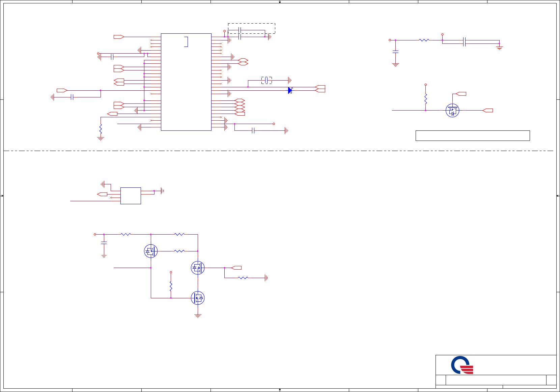Select the dashed rectangle enclosing the capacitor
The image size is (560, 392).
pos(252,28)
